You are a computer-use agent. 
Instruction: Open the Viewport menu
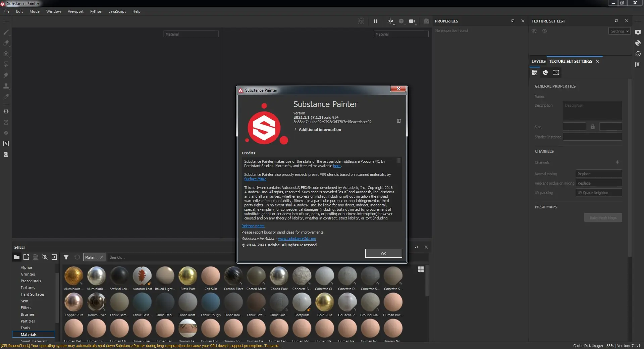pos(75,11)
